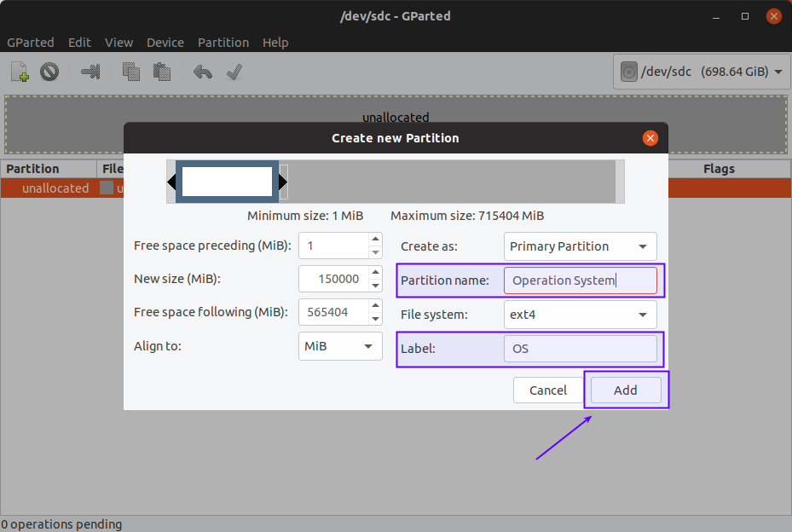
Task: Increase New size with up stepper
Action: click(375, 274)
